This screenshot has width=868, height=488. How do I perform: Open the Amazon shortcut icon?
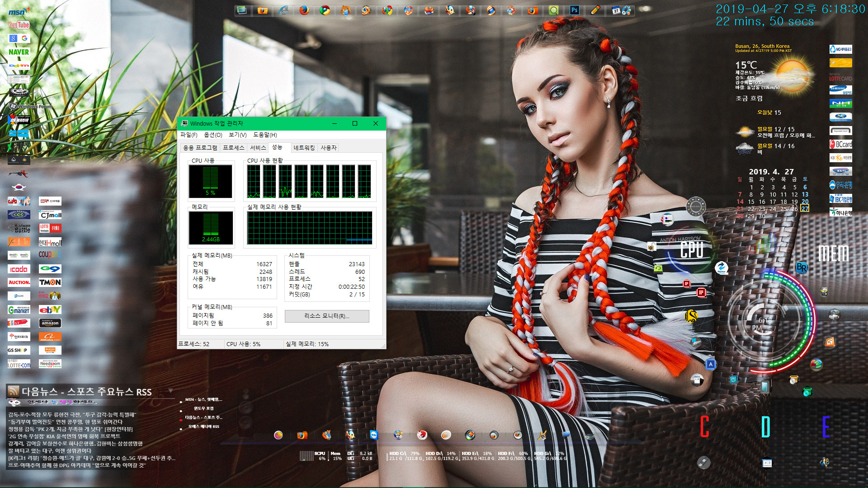click(50, 323)
